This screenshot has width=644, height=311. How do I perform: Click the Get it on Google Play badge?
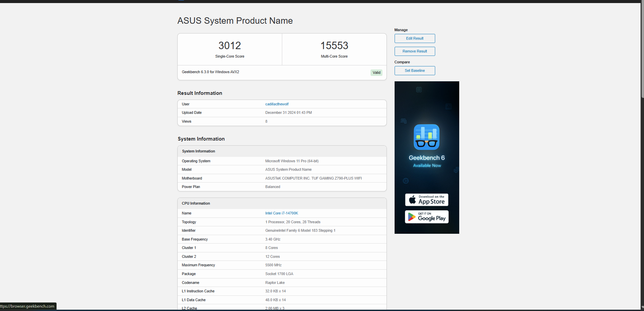tap(427, 217)
